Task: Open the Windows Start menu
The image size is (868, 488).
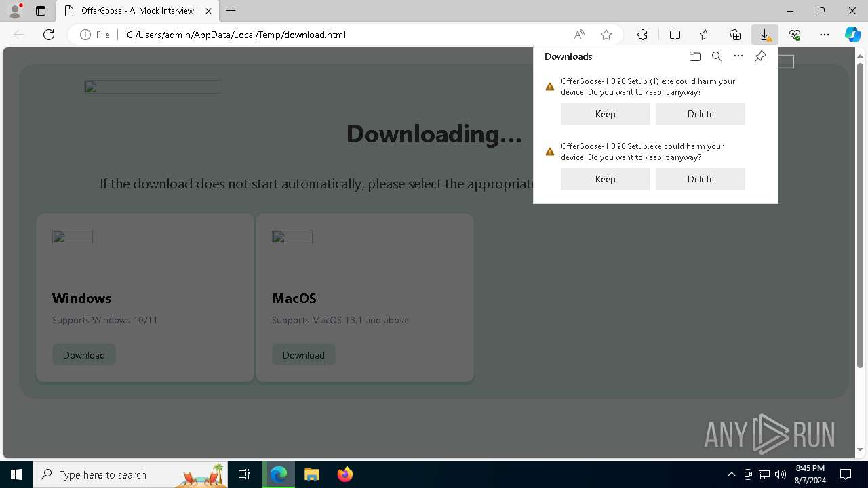Action: pos(16,474)
